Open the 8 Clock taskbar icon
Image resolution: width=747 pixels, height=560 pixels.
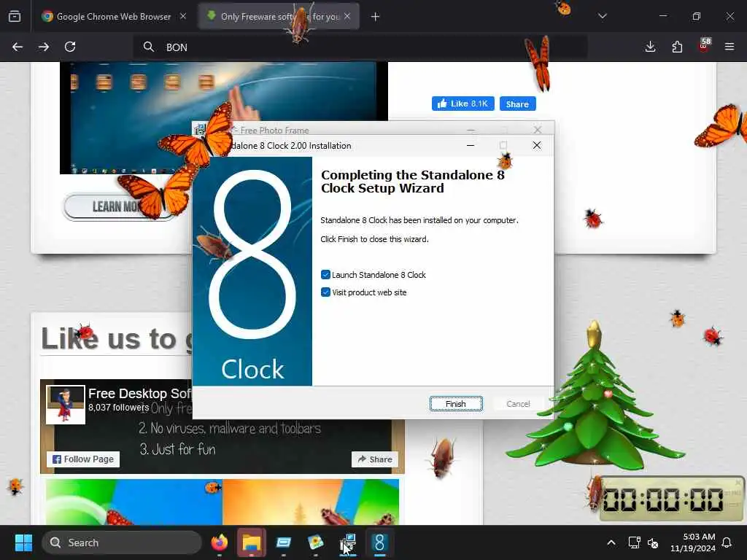(379, 542)
